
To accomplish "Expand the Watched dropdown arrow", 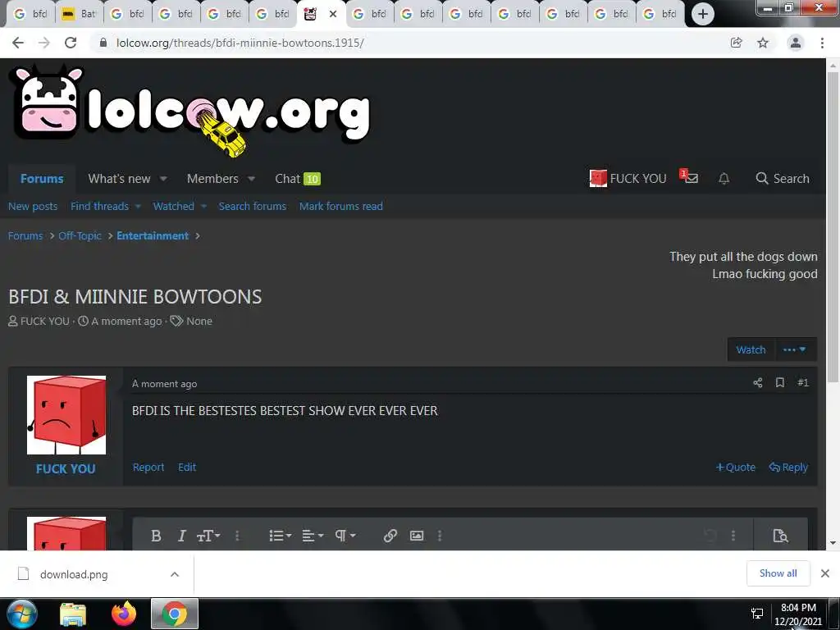I will point(203,206).
